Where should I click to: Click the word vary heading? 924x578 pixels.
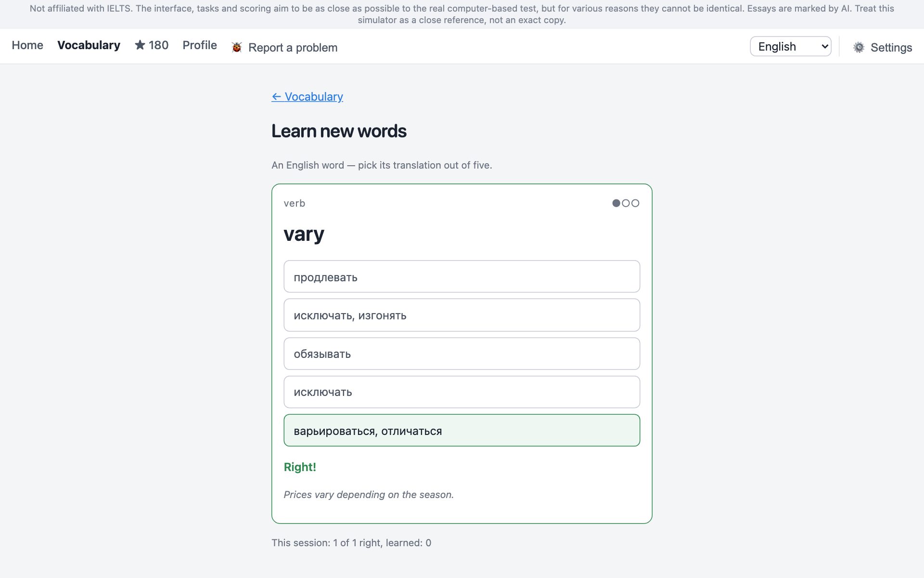[304, 235]
